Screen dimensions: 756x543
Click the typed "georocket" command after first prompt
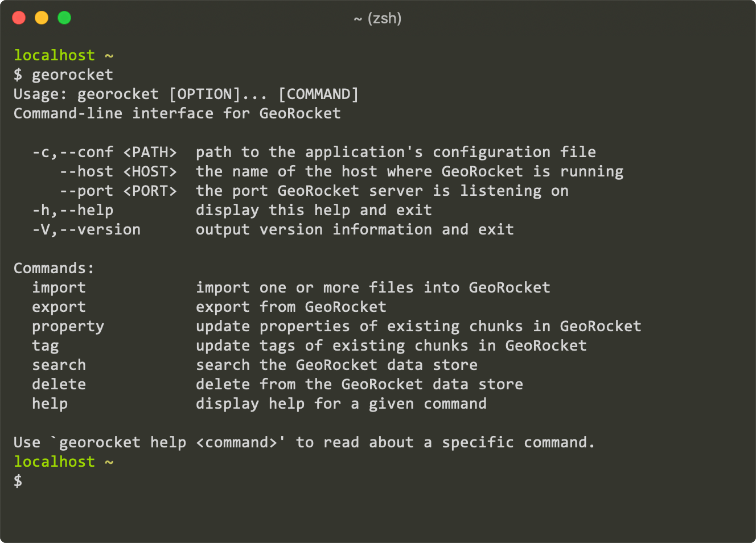tap(72, 75)
